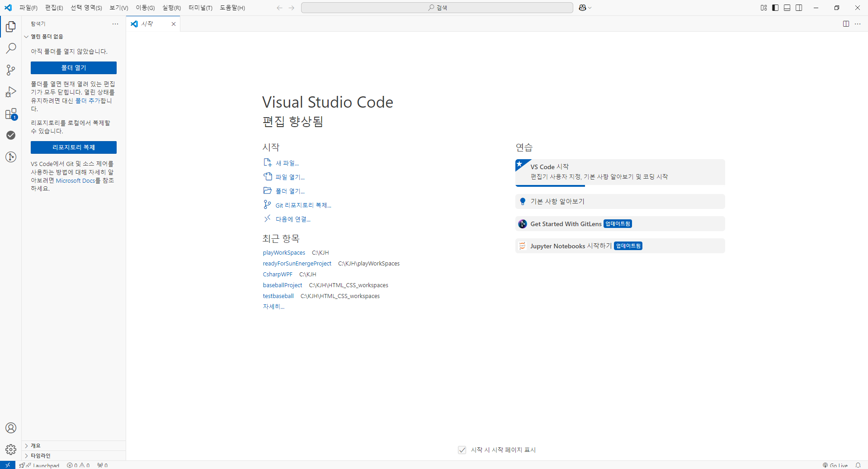868x469 pixels.
Task: Open the 터미널(T) menu
Action: pos(200,8)
